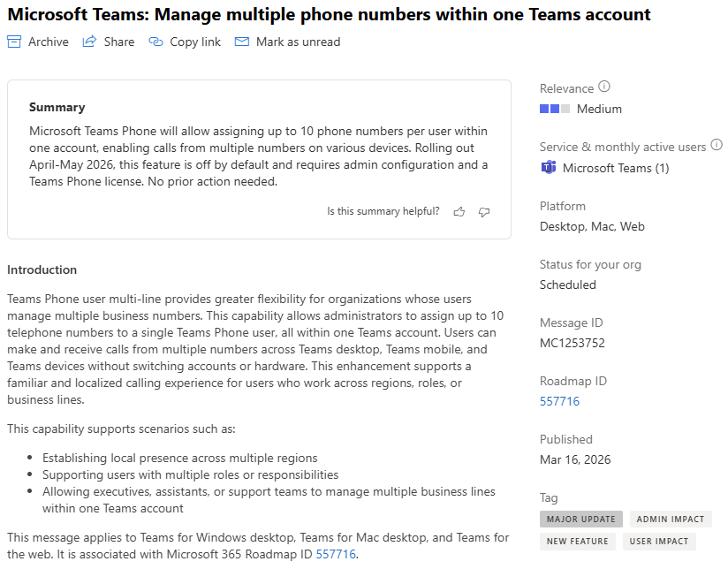
Task: Select the MAJOR UPDATE tag
Action: click(x=581, y=520)
